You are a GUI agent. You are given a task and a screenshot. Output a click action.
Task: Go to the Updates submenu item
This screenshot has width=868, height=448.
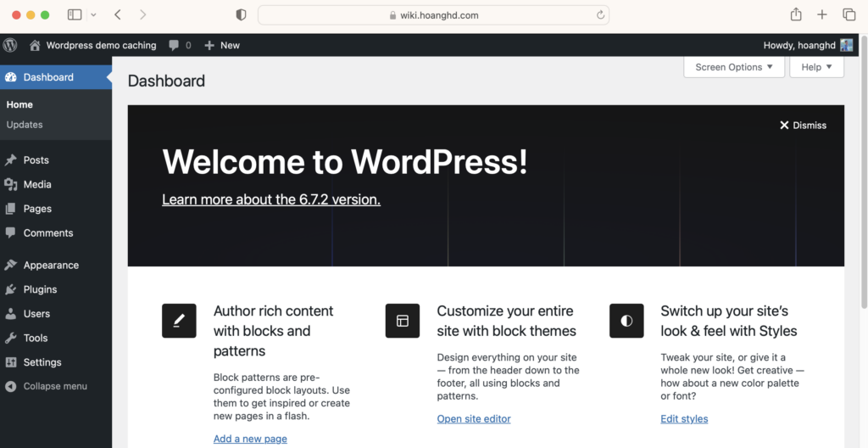coord(25,125)
